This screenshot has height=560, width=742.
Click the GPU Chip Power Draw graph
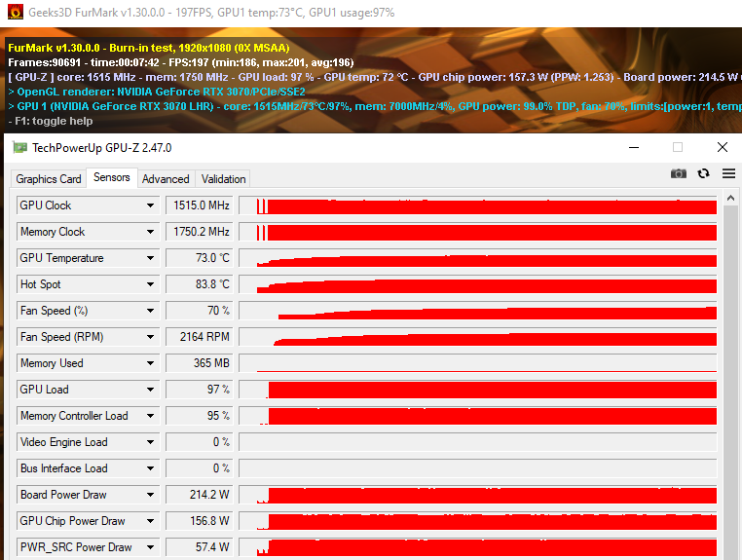[478, 521]
